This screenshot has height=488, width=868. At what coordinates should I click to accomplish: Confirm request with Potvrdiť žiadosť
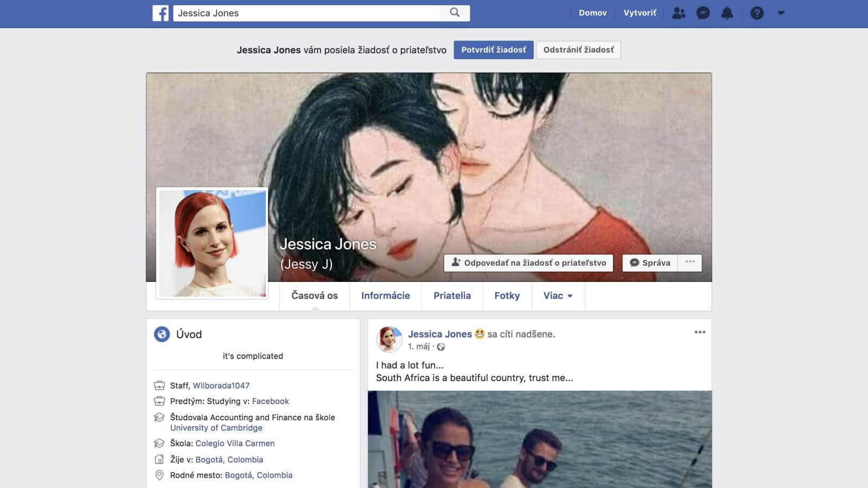tap(494, 50)
